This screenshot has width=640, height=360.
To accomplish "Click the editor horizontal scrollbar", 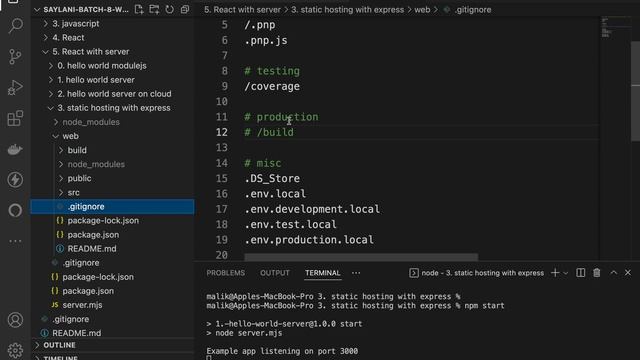I will [x=361, y=257].
